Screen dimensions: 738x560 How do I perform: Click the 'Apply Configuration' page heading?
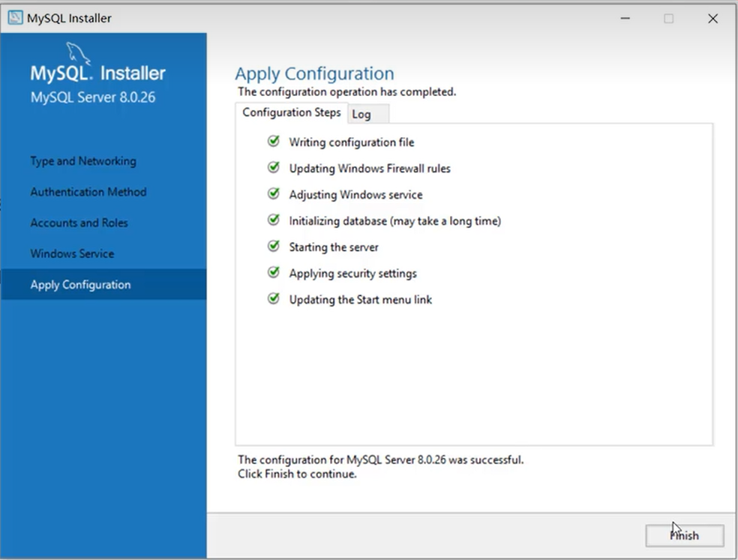(x=314, y=74)
